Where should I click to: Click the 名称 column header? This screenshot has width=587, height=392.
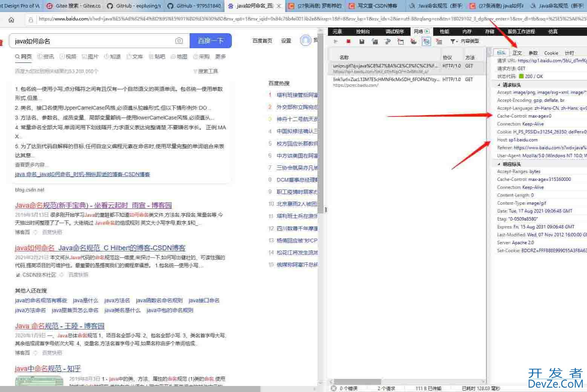click(x=344, y=58)
